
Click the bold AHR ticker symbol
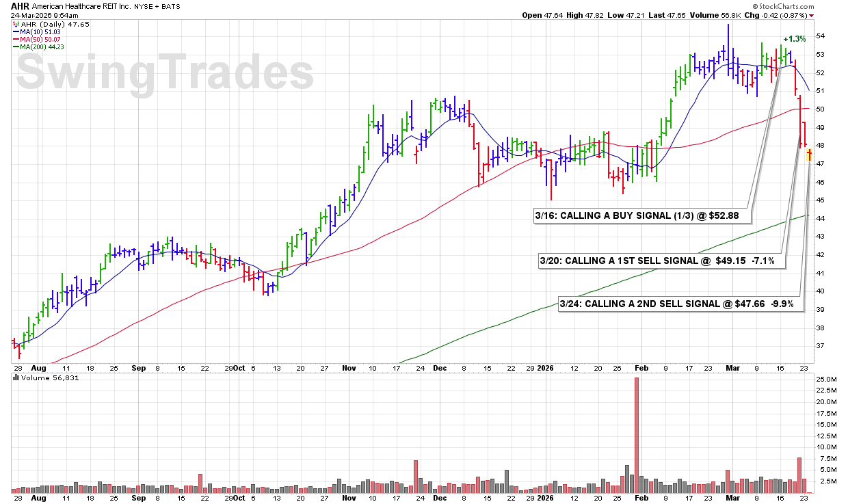pyautogui.click(x=20, y=5)
